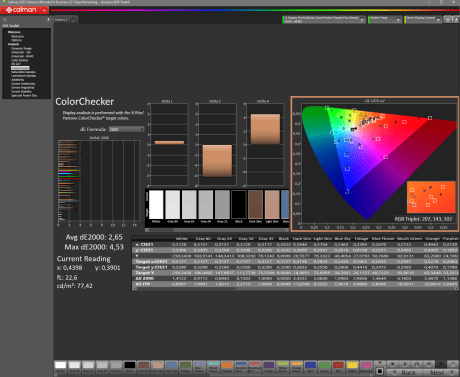Screen dimensions: 460x377
Task: Switch to the History 1 tab
Action: tap(61, 20)
